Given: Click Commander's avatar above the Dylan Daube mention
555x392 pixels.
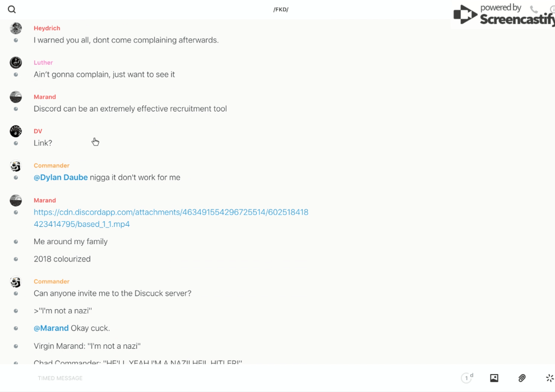Looking at the screenshot, I should click(16, 166).
